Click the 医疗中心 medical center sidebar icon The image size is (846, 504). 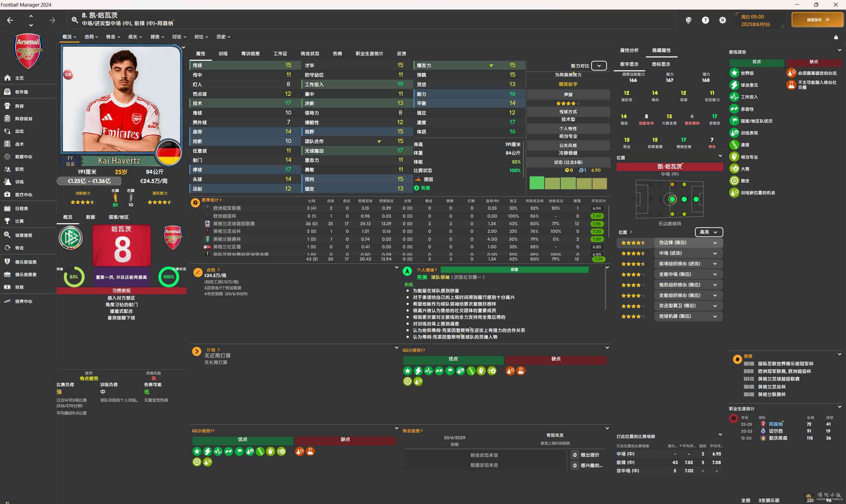click(8, 194)
